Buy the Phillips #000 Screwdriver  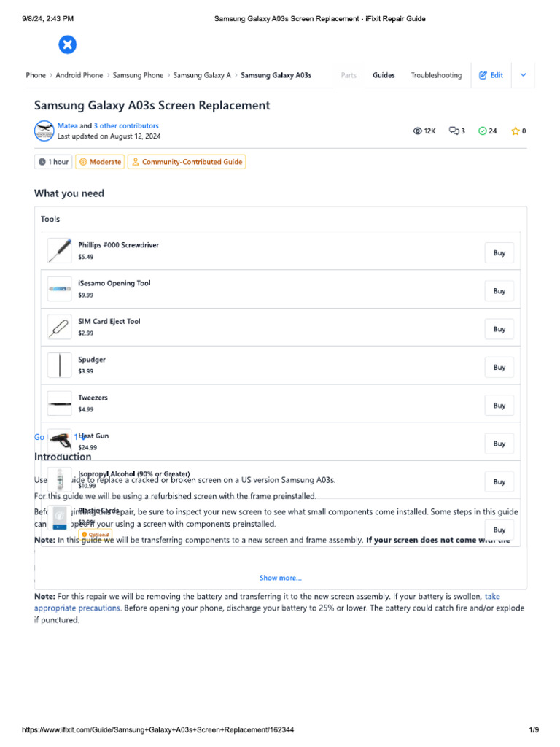coord(499,253)
